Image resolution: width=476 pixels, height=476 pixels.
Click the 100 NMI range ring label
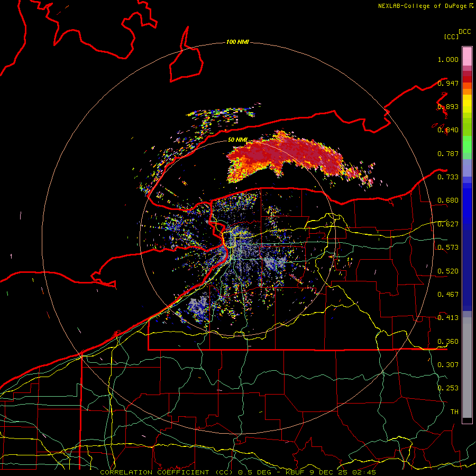[237, 42]
